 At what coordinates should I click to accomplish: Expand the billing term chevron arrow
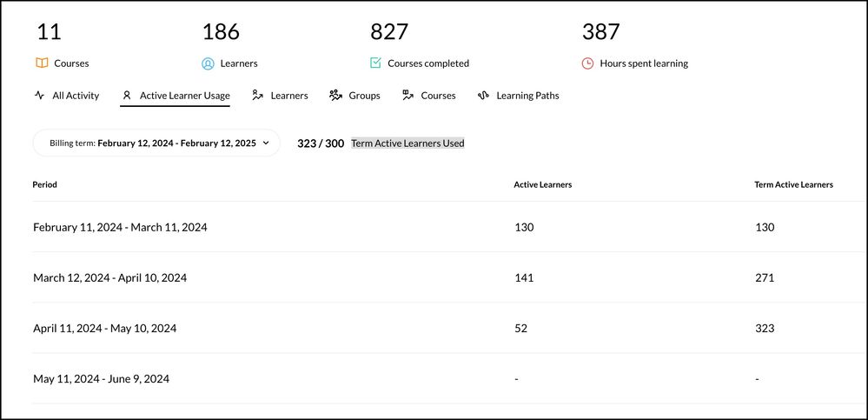[x=266, y=143]
